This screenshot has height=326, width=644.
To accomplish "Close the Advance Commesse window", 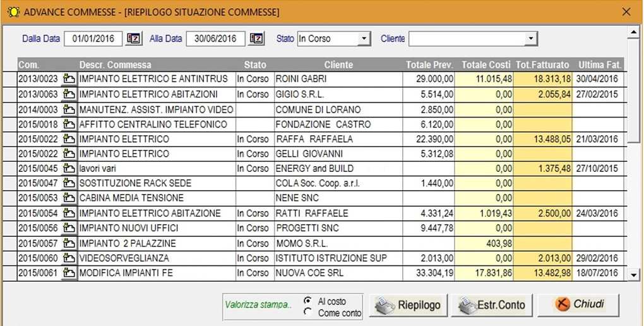I will click(x=626, y=12).
